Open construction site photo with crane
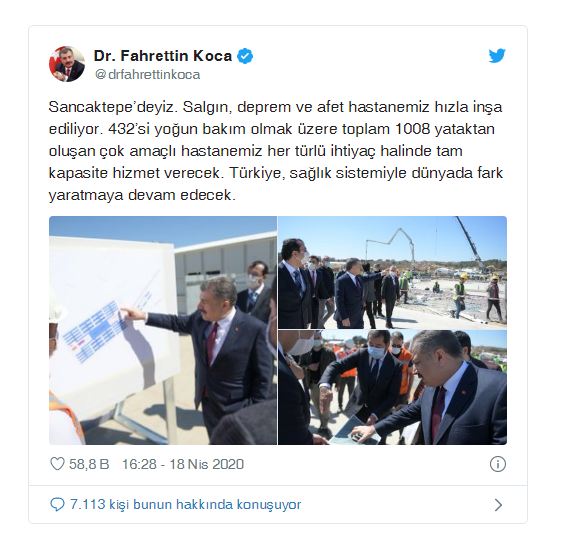572x543 pixels. point(393,272)
